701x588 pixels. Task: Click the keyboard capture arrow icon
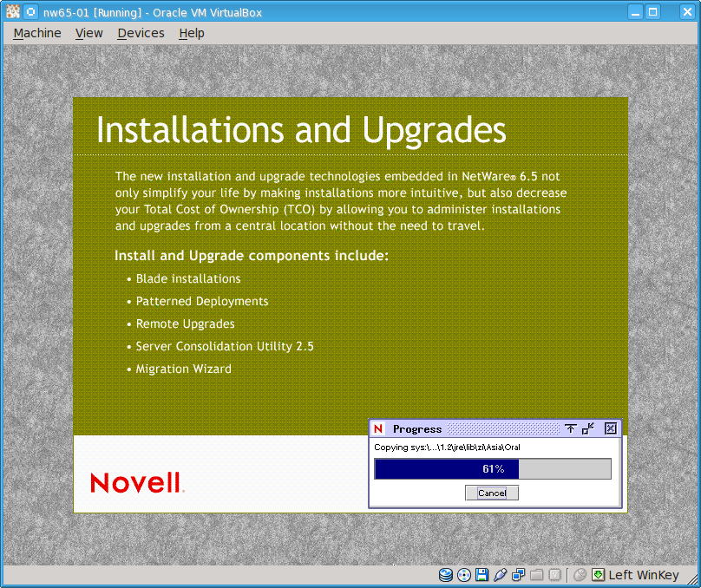(x=599, y=575)
